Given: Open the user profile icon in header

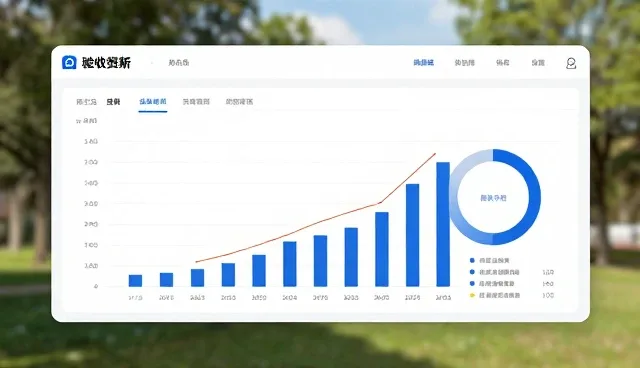Looking at the screenshot, I should tap(571, 63).
